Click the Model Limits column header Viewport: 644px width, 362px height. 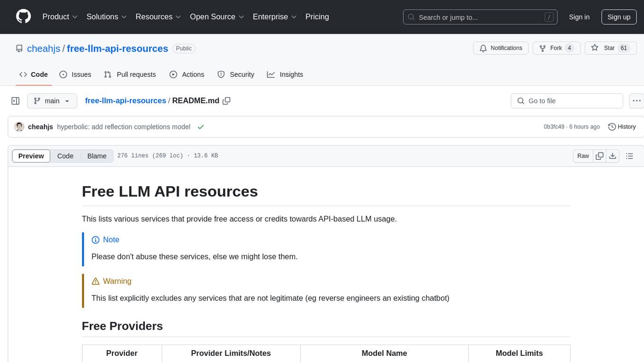[519, 353]
